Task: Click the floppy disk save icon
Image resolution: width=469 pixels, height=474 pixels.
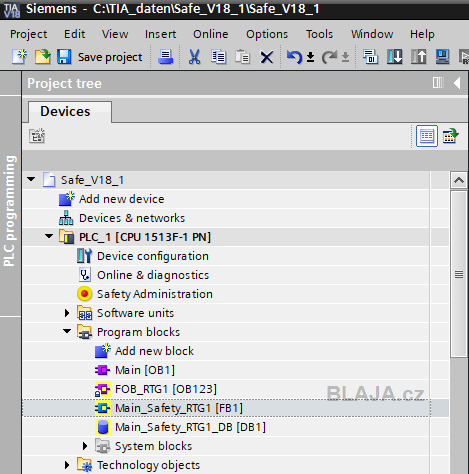Action: tap(64, 57)
